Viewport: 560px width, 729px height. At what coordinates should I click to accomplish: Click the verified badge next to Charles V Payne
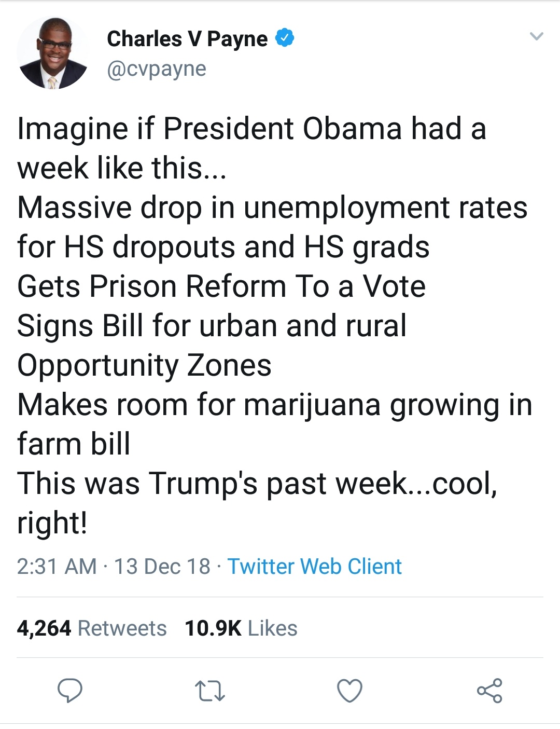285,37
